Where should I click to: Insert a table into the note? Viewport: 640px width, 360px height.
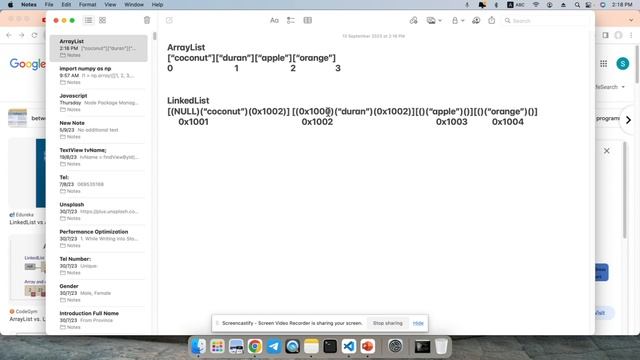point(308,20)
